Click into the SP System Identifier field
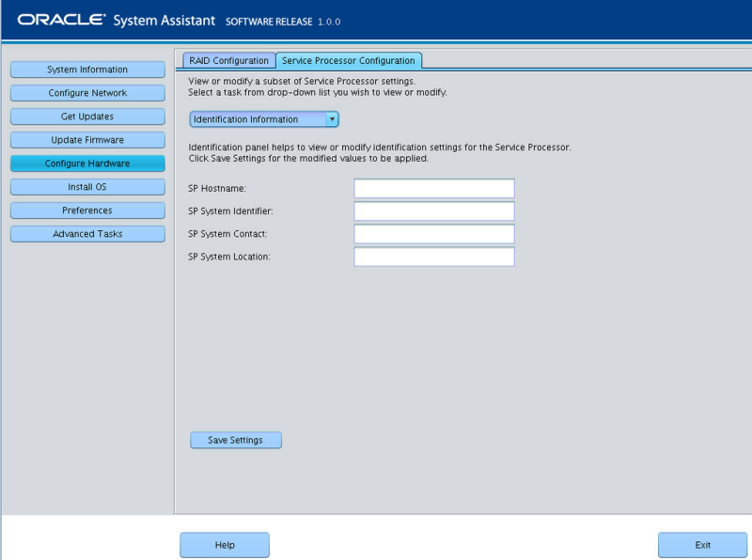752x560 pixels. point(434,211)
